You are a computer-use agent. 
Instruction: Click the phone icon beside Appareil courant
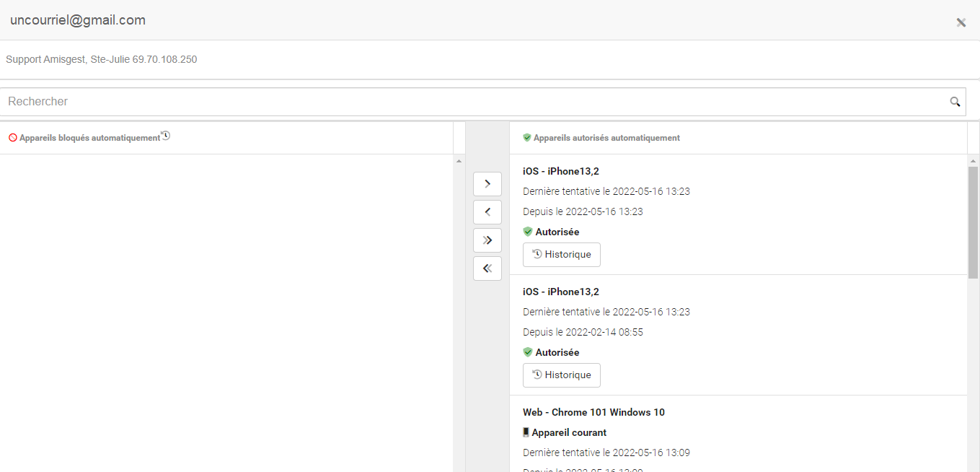(x=526, y=432)
